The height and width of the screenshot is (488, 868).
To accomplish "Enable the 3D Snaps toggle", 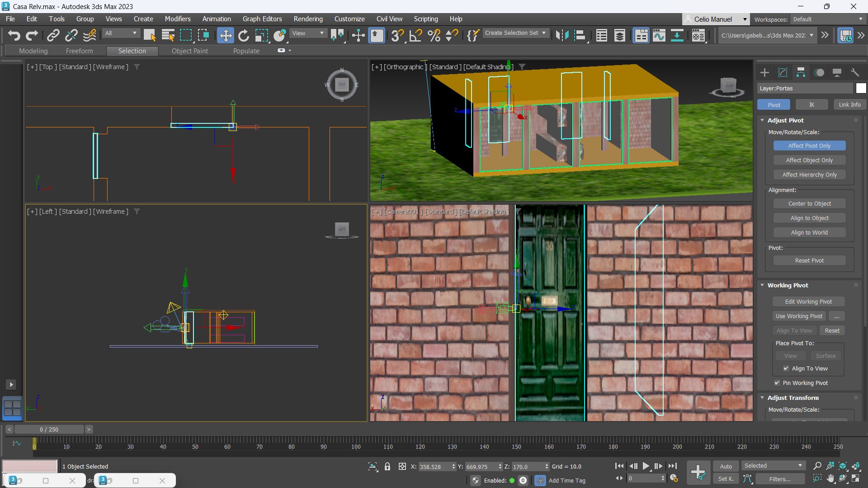I will pyautogui.click(x=397, y=35).
